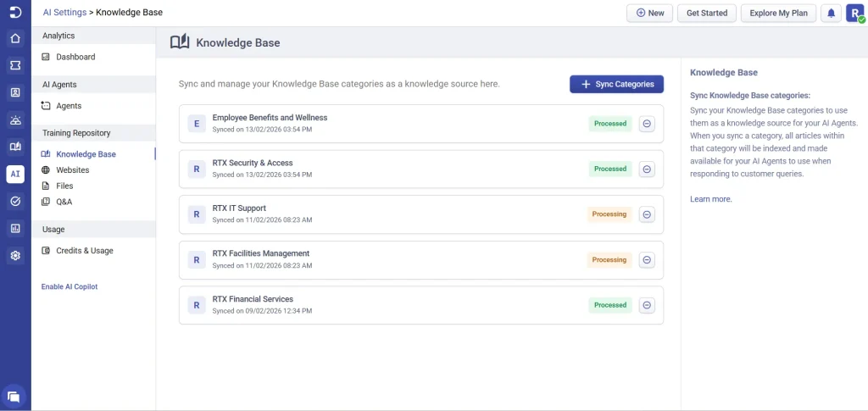The image size is (868, 411).
Task: Select the AI icon in left rail
Action: pos(15,174)
